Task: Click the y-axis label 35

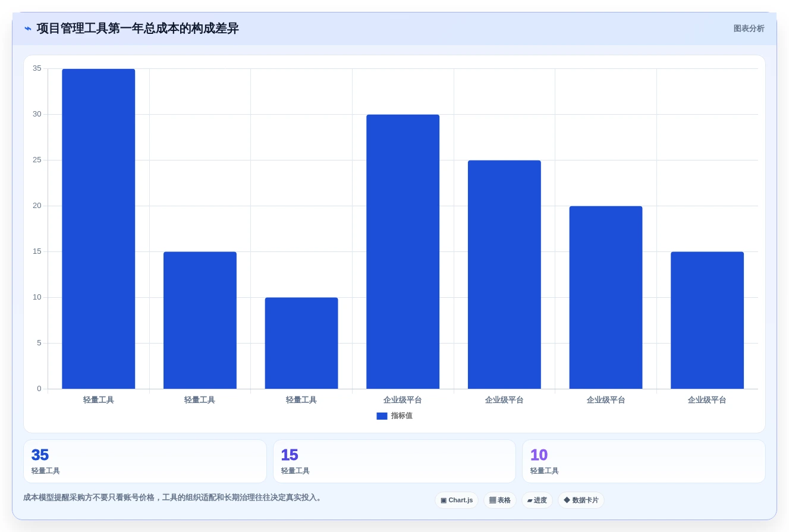Action: [x=37, y=68]
